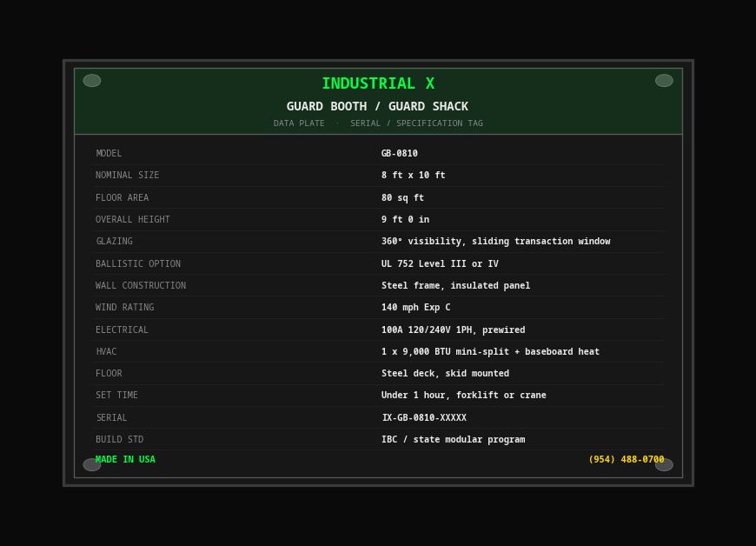Select the 360° visibility glazing value

point(495,241)
